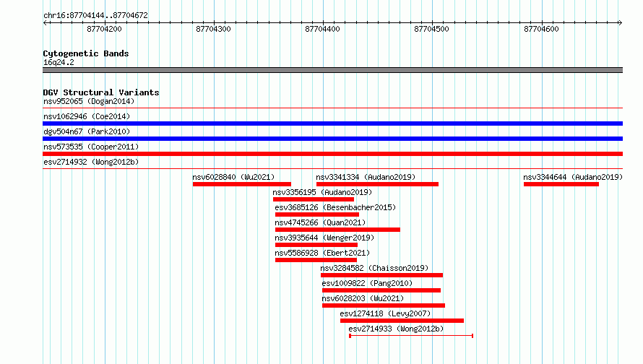Select the blue bar under nsv1062946 (Coe2014)

tap(332, 123)
